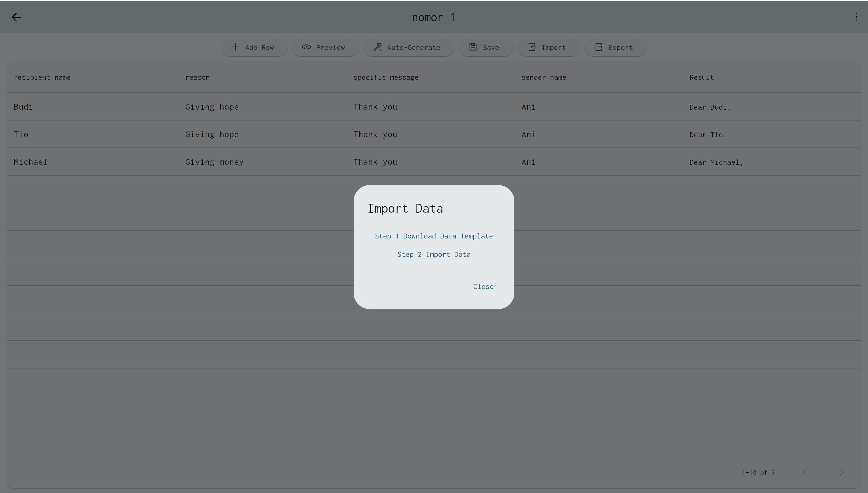Select the Result column header
Viewport: 868px width, 493px height.
click(x=702, y=77)
